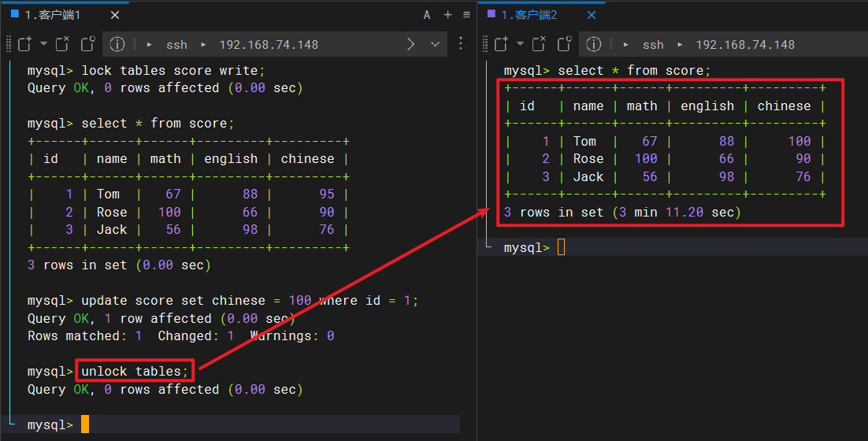Click duplicate-session icon in 客户端1 pane toolbar

tap(87, 44)
